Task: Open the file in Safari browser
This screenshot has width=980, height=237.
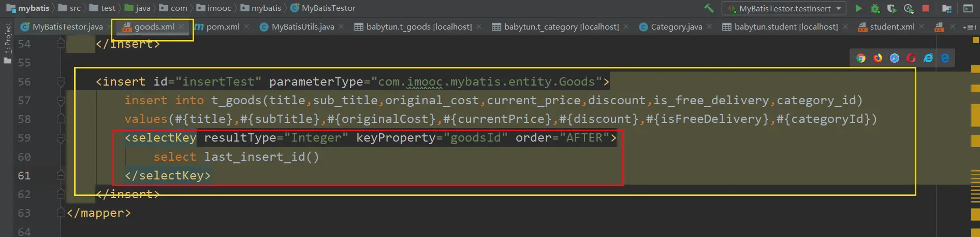Action: pos(895,58)
